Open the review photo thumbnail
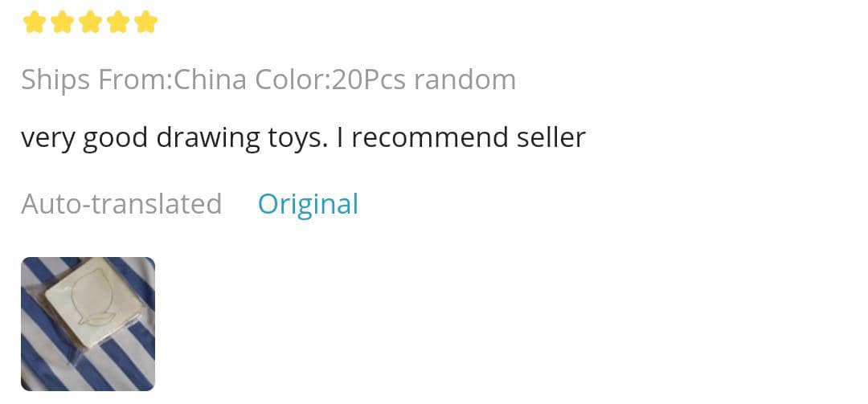This screenshot has height=404, width=868. 88,324
